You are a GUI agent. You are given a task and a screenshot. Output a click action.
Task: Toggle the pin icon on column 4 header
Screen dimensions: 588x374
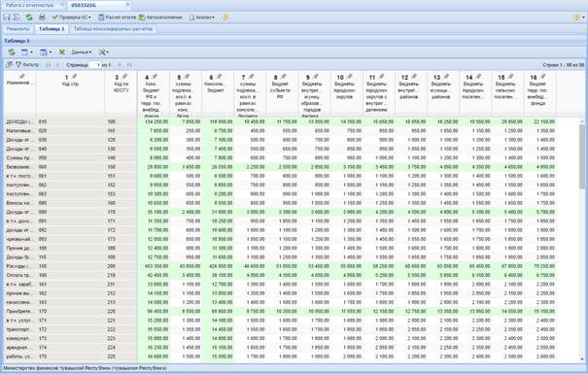(x=155, y=77)
